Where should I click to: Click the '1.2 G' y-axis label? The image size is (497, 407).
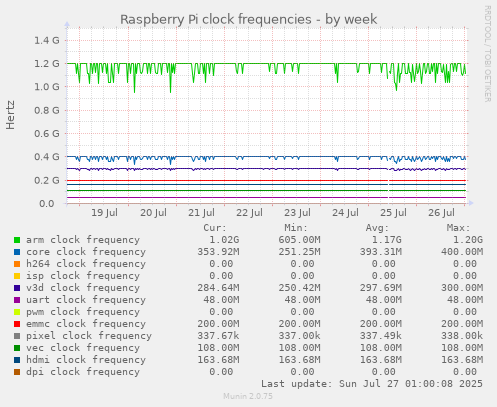coord(47,64)
